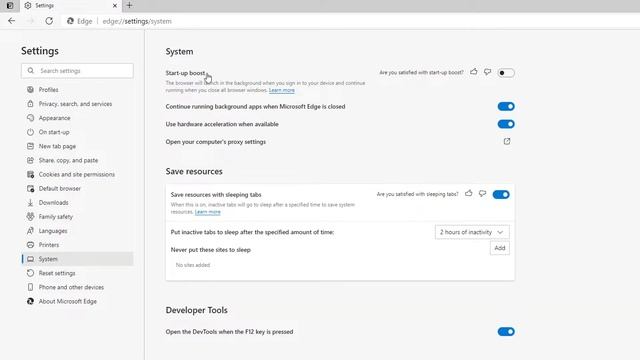Open the 2 hours of inactivity dropdown
The height and width of the screenshot is (360, 640).
472,232
